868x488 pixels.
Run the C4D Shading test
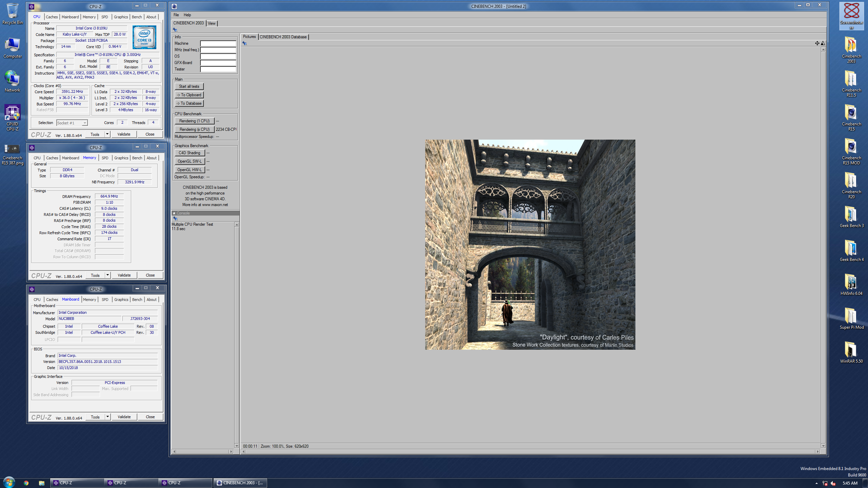190,153
